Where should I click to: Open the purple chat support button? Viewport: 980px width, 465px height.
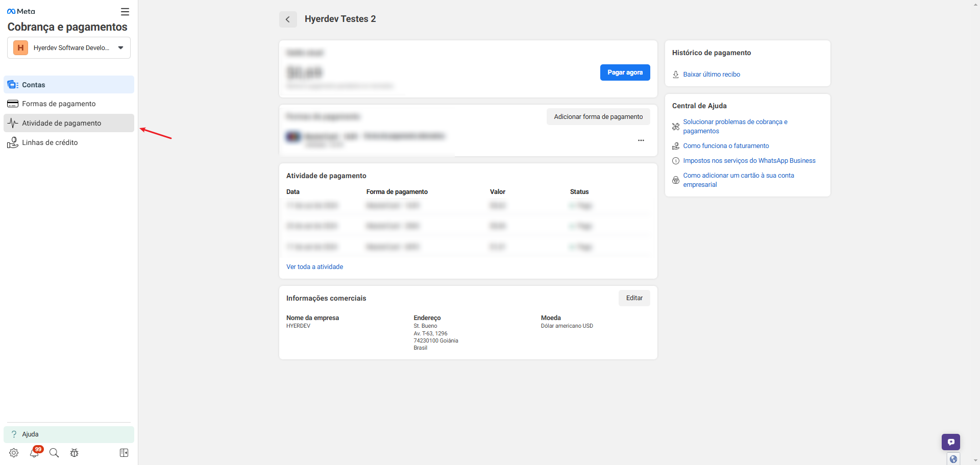[x=951, y=442]
